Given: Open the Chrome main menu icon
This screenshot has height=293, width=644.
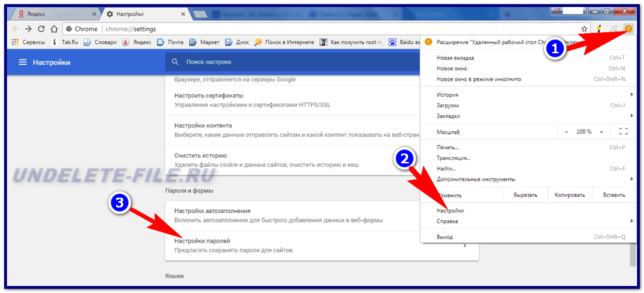Looking at the screenshot, I should [628, 29].
